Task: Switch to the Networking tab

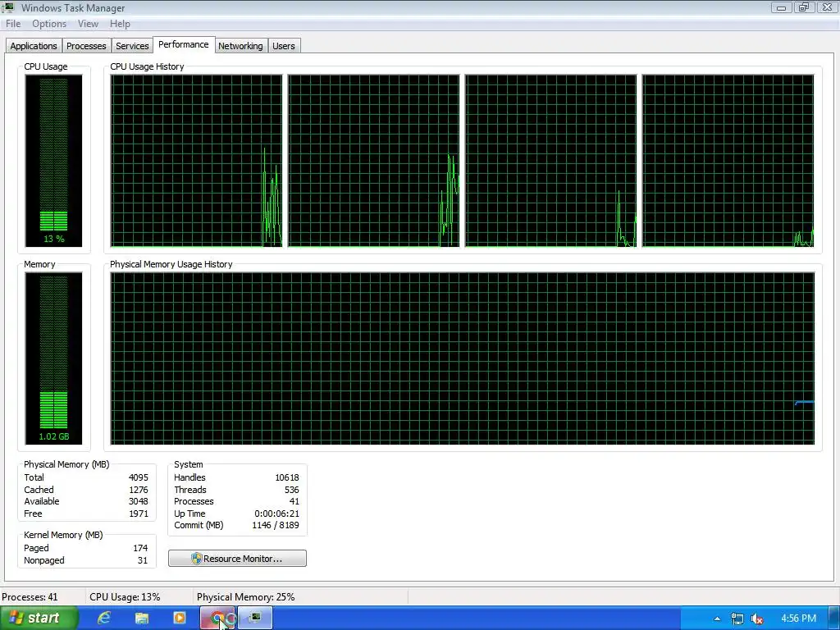Action: [240, 46]
